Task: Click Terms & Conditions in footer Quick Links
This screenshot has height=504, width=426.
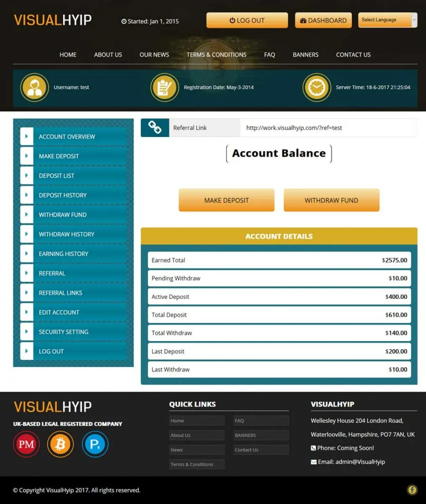Action: pyautogui.click(x=197, y=464)
